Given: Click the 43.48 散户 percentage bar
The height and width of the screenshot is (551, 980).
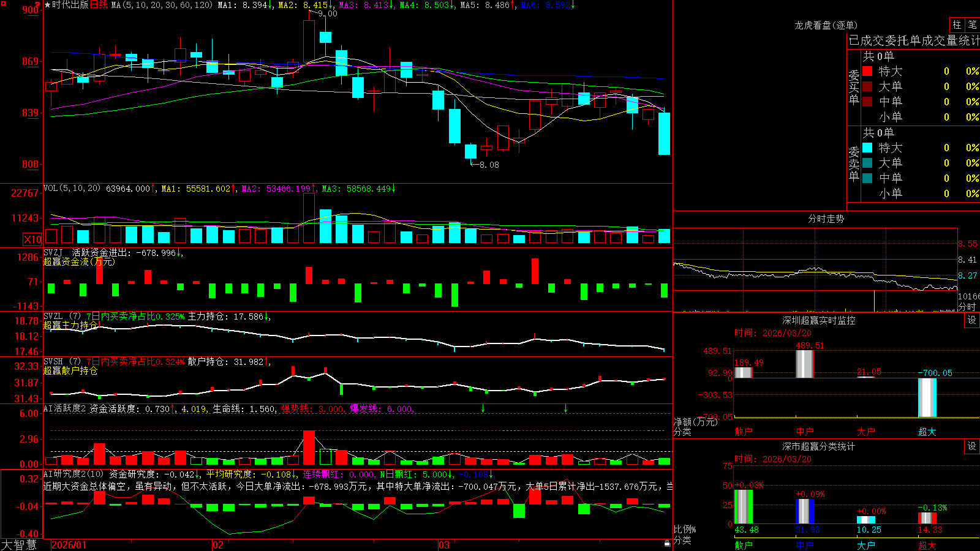Looking at the screenshot, I should (x=743, y=507).
